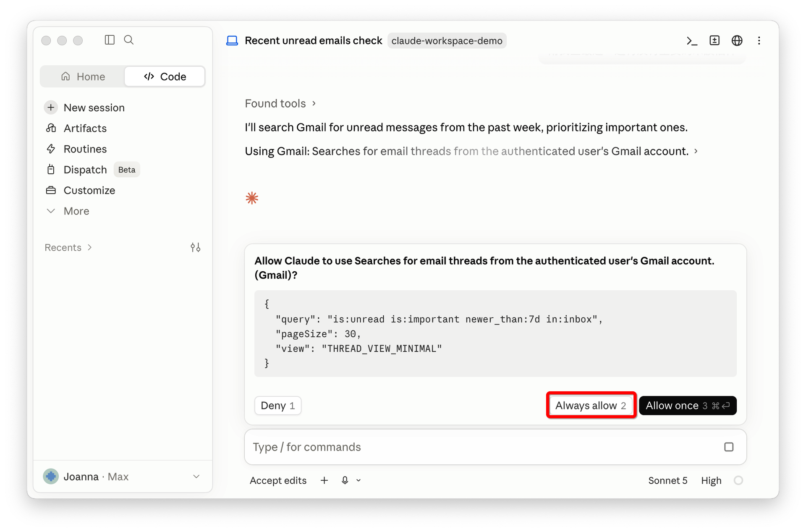
Task: Toggle the Accept edits mode
Action: [x=278, y=480]
